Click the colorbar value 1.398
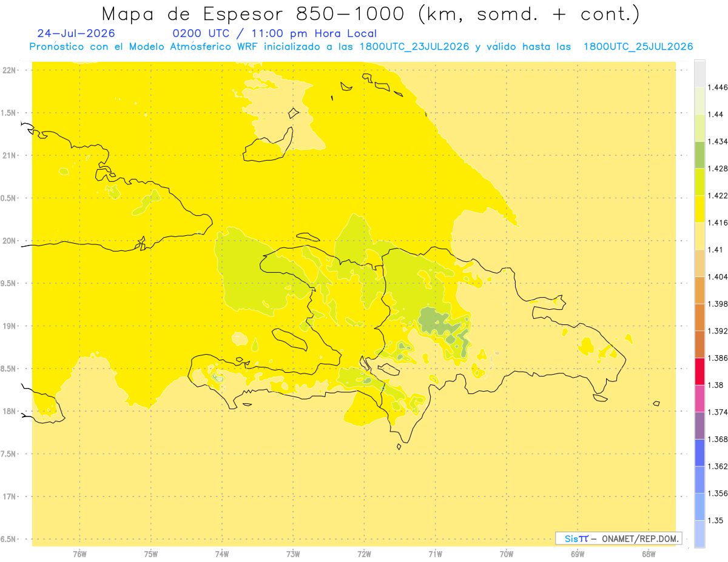This screenshot has height=562, width=728. click(x=719, y=304)
